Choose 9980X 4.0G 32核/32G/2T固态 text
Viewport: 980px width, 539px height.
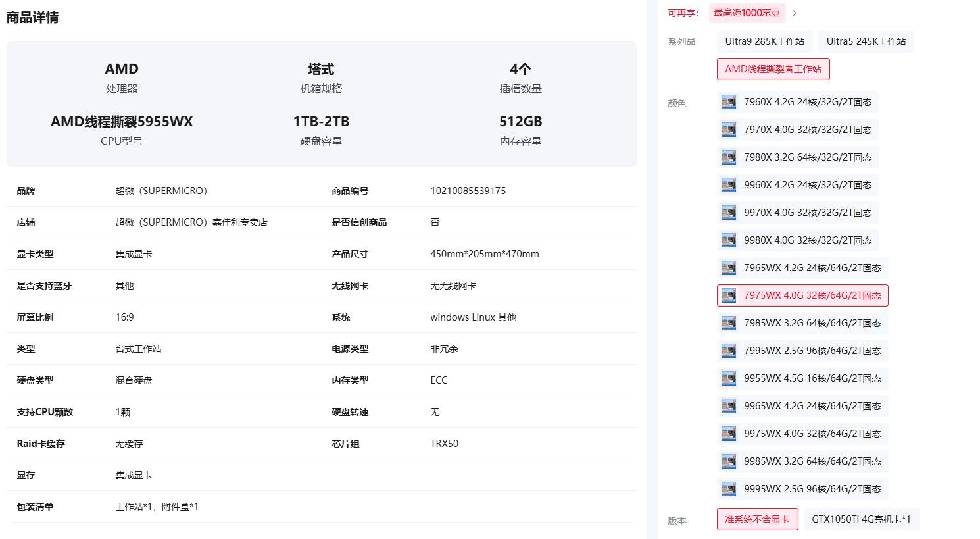point(808,240)
